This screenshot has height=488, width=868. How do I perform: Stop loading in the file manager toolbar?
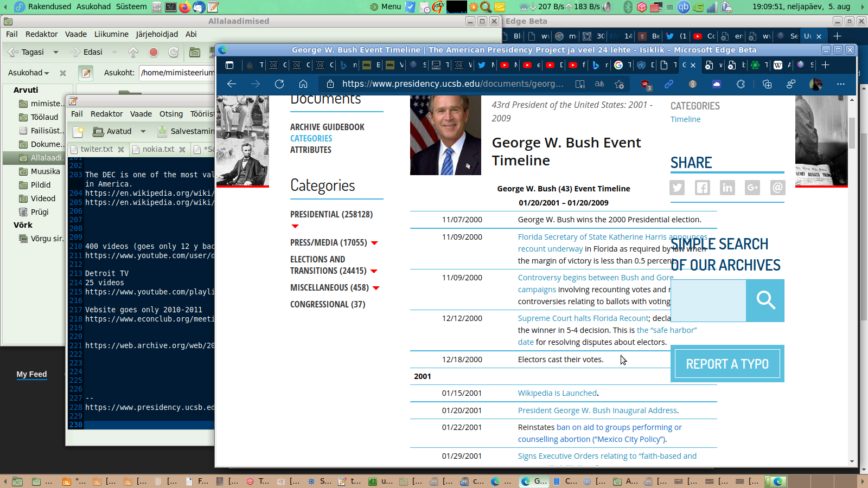[x=154, y=52]
